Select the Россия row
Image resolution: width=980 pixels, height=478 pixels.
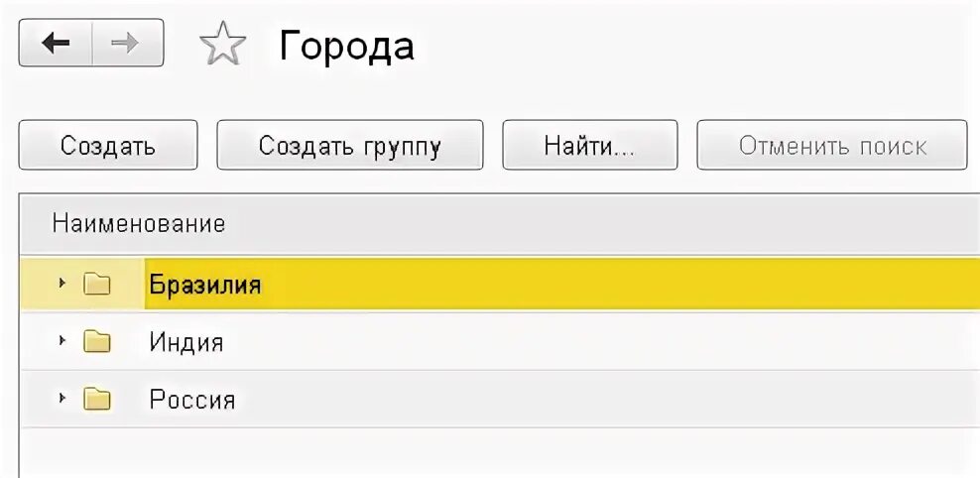click(192, 401)
